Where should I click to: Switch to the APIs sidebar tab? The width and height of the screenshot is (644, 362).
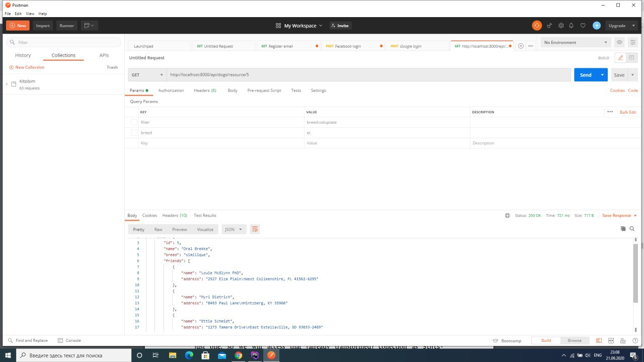tap(104, 55)
